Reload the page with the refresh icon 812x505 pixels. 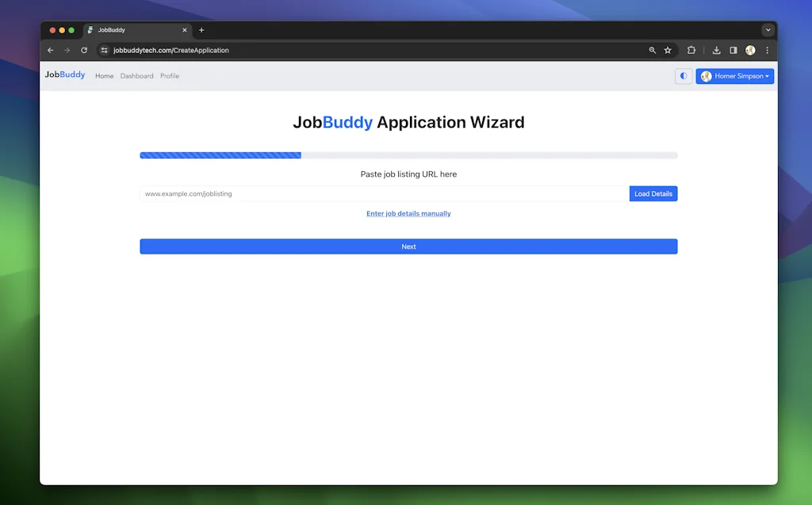84,50
